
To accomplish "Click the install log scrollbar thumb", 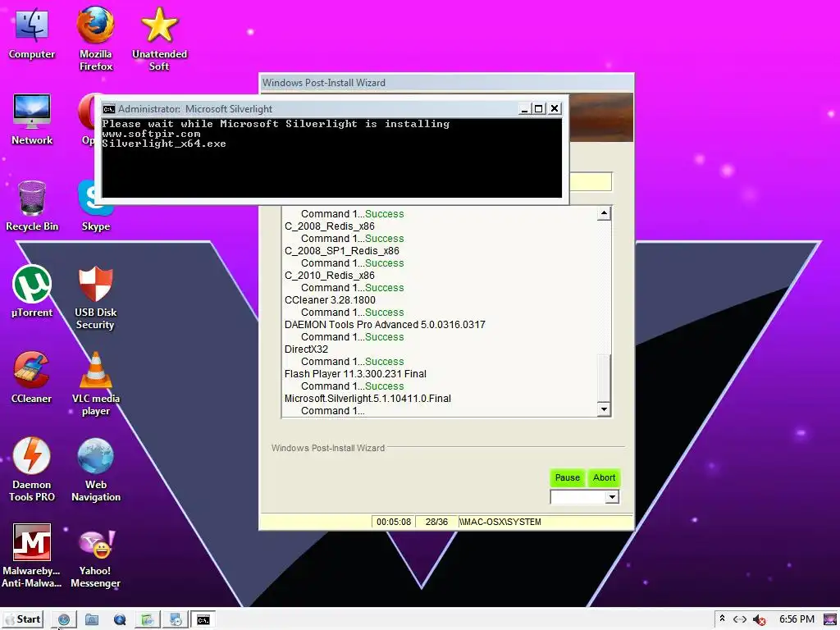I will tap(604, 377).
